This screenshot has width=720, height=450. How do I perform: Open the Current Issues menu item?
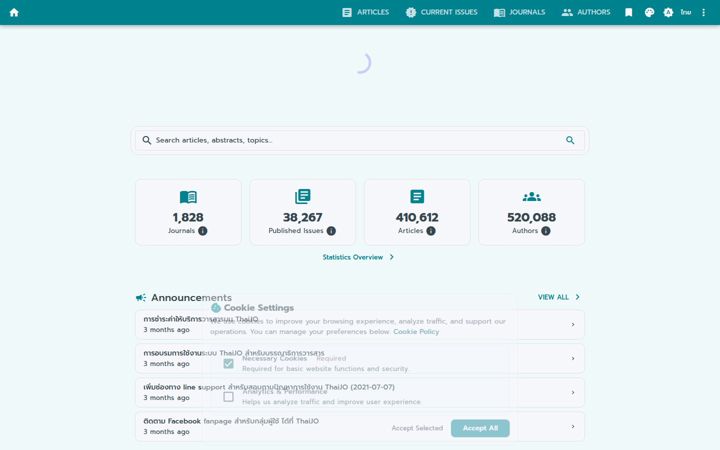pos(442,12)
